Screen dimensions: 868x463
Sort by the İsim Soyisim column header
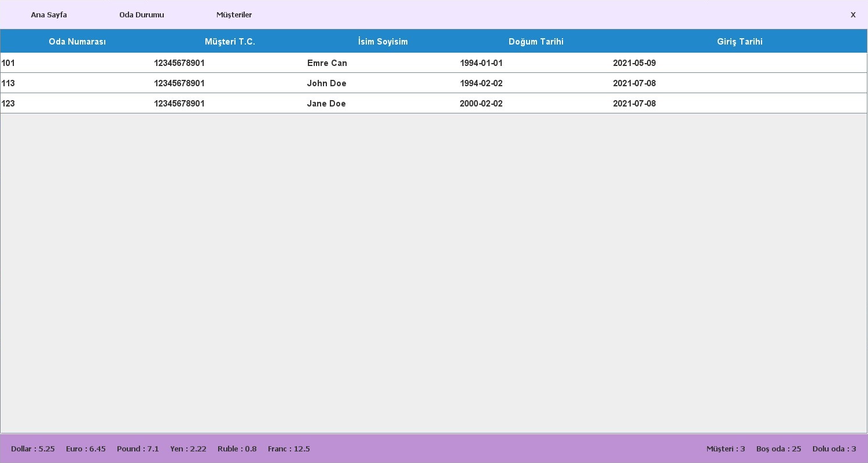click(x=382, y=41)
